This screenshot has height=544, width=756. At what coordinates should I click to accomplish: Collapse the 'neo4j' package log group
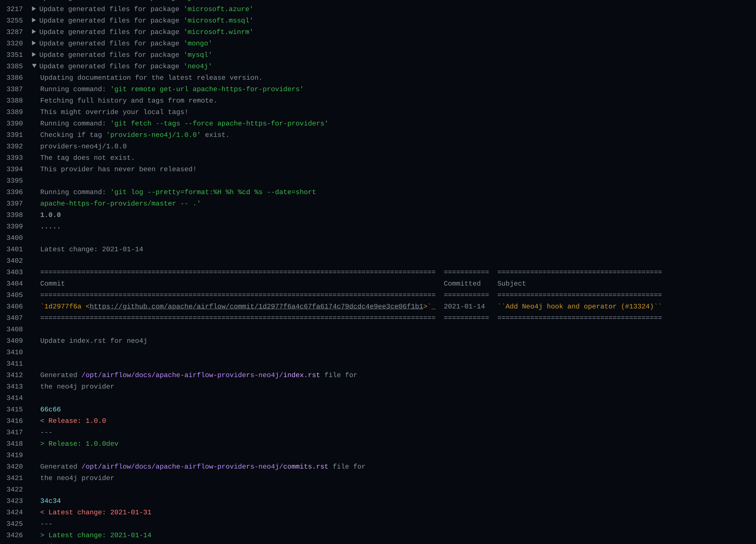(x=34, y=66)
